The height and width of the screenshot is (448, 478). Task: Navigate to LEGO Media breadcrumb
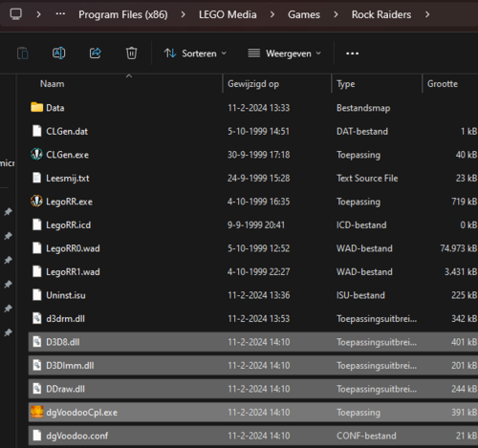click(x=228, y=14)
